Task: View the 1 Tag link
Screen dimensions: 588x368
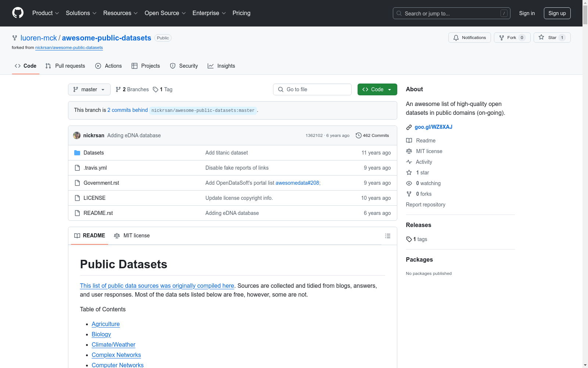Action: tap(163, 89)
